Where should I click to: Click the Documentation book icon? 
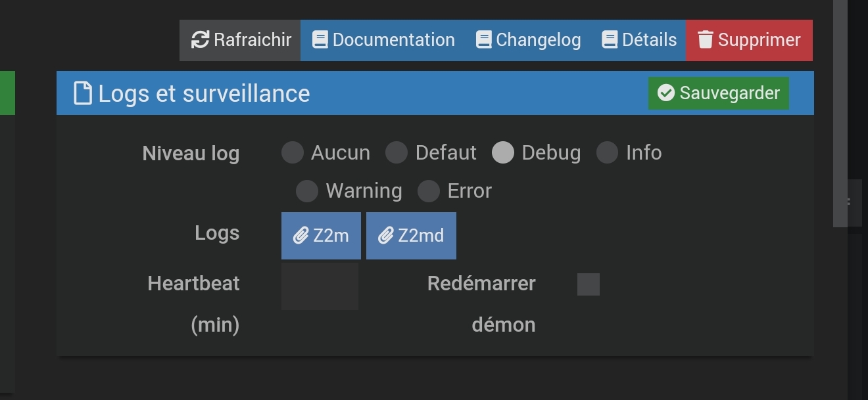pyautogui.click(x=320, y=40)
